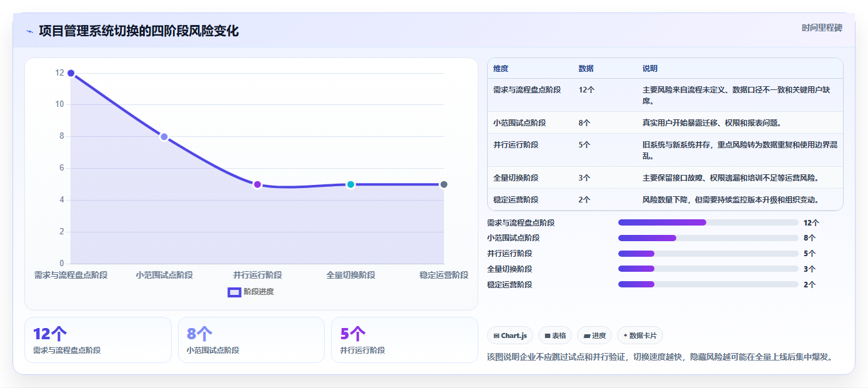Click the 表格 tag button
Image resolution: width=868 pixels, height=388 pixels.
(555, 336)
